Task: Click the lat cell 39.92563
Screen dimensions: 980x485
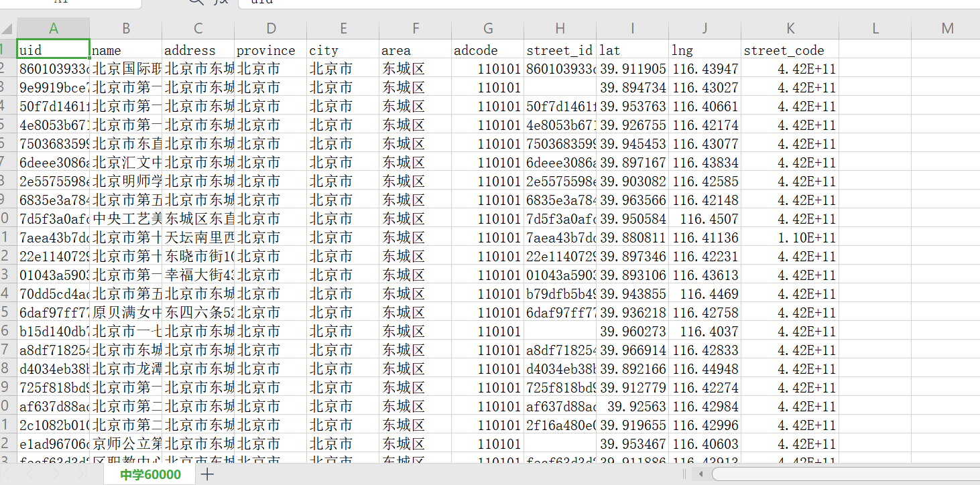Action: (633, 407)
